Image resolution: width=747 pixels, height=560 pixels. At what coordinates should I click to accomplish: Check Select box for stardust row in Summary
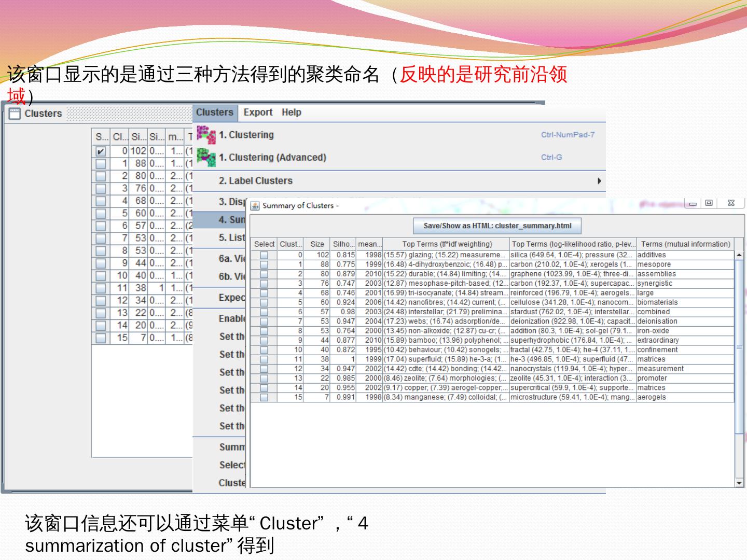[x=264, y=312]
